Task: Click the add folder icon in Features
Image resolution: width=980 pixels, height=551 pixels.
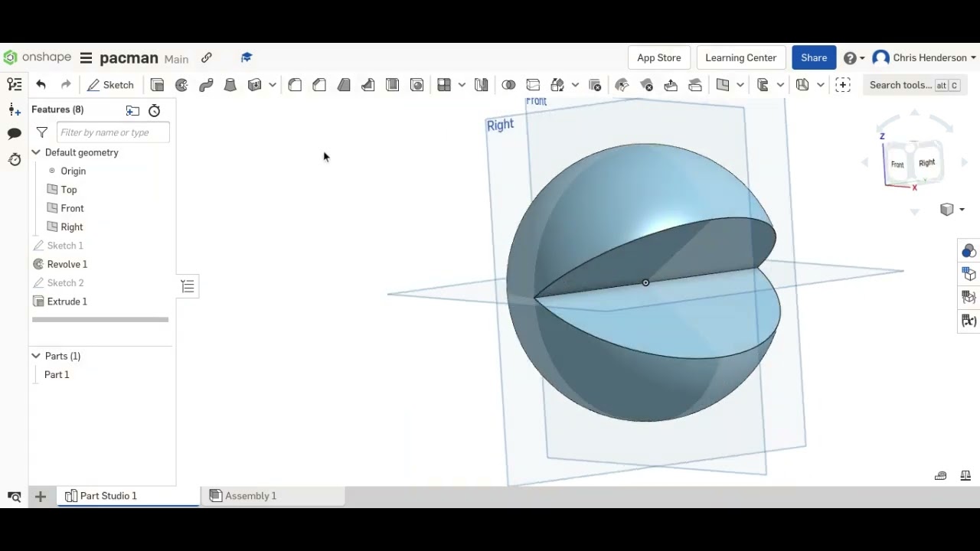Action: [132, 110]
